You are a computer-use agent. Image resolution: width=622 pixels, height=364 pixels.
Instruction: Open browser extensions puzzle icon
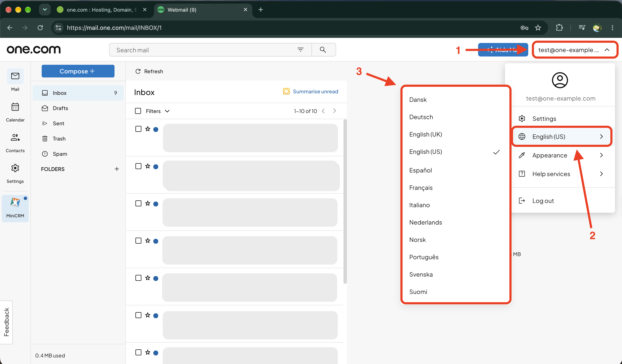point(559,28)
